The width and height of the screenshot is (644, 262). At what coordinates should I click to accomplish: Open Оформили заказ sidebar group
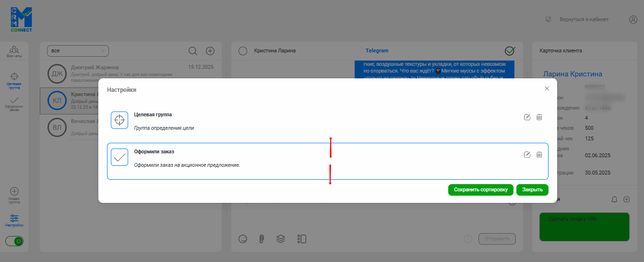pyautogui.click(x=14, y=103)
